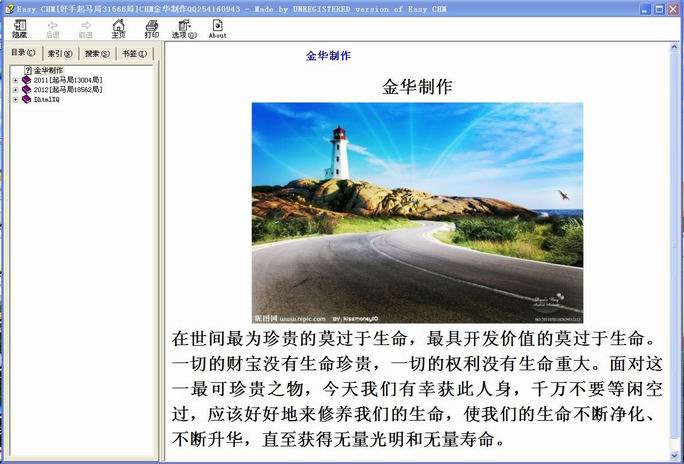Go to 主页 (Home) via house icon
Screen dimensions: 684x464
point(118,27)
